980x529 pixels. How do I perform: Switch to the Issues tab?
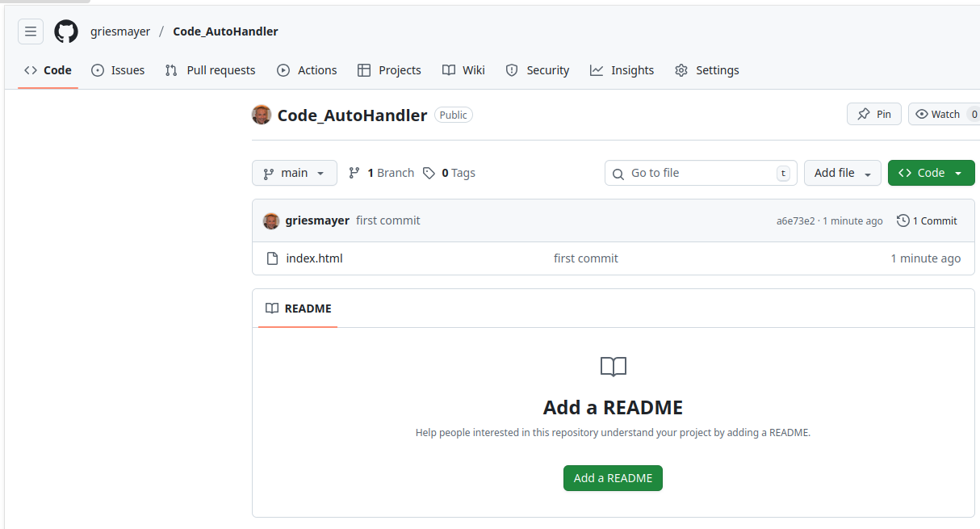118,70
